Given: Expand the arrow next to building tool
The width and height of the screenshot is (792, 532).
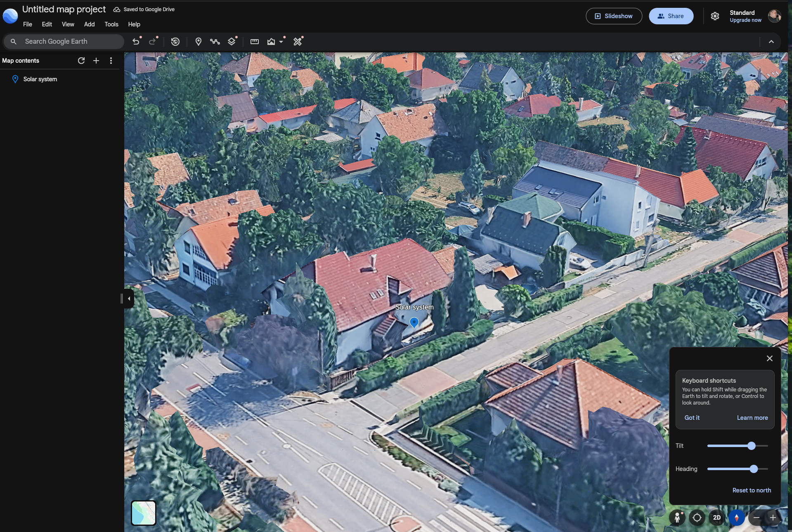Looking at the screenshot, I should click(281, 42).
